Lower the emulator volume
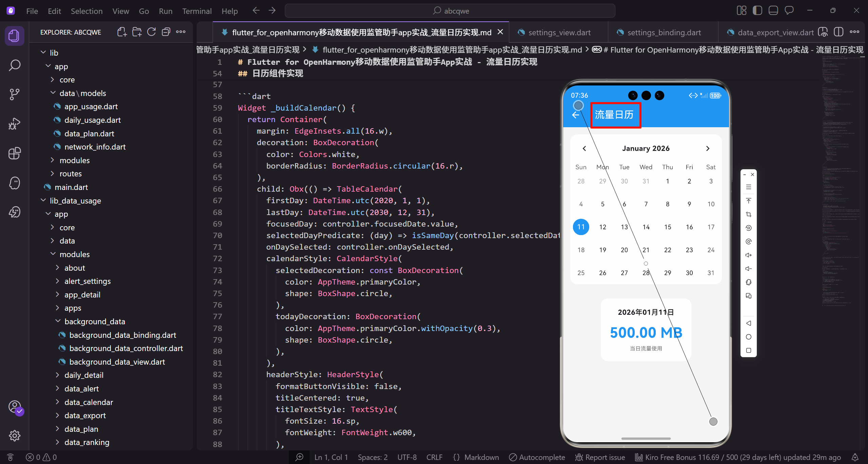 [x=749, y=269]
